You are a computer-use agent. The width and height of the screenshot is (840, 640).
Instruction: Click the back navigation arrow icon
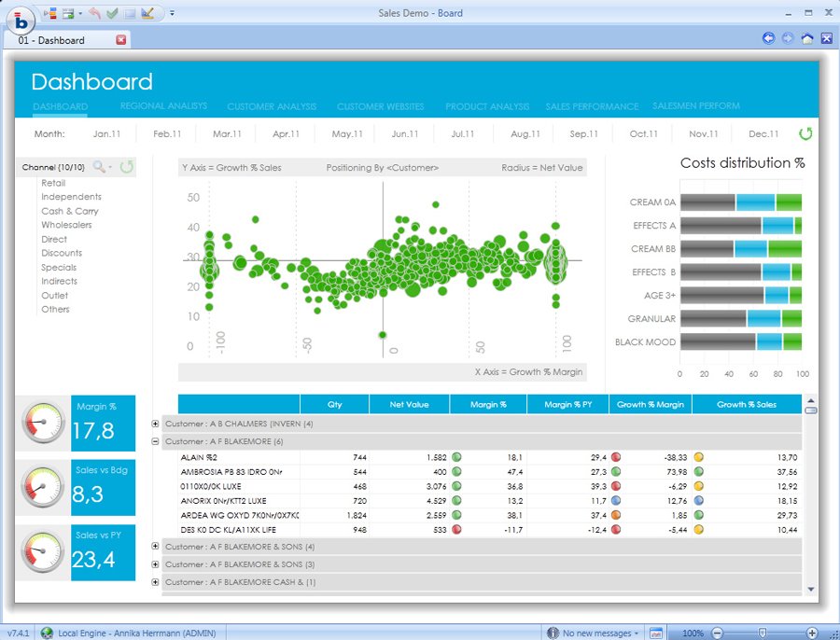tap(768, 38)
